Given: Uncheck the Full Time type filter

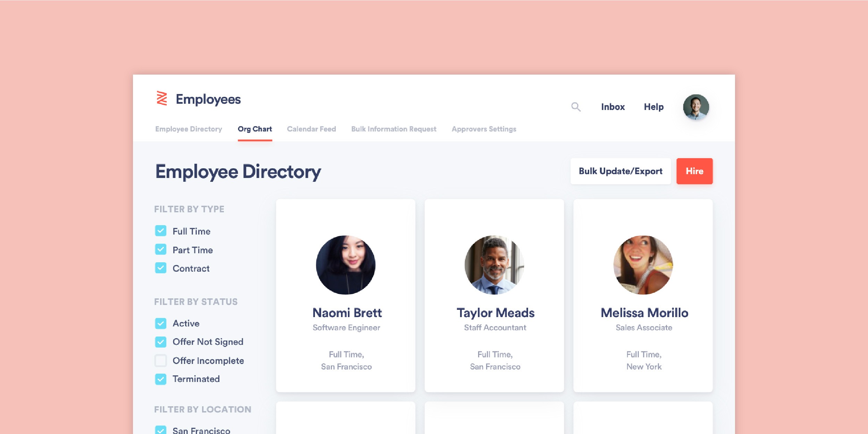Looking at the screenshot, I should coord(160,231).
